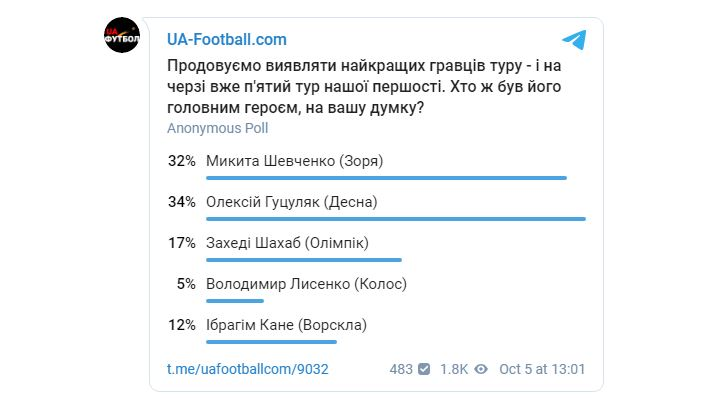Screen dimensions: 702x398
Task: Click the 5% result bar for Лисенко
Action: pos(235,301)
